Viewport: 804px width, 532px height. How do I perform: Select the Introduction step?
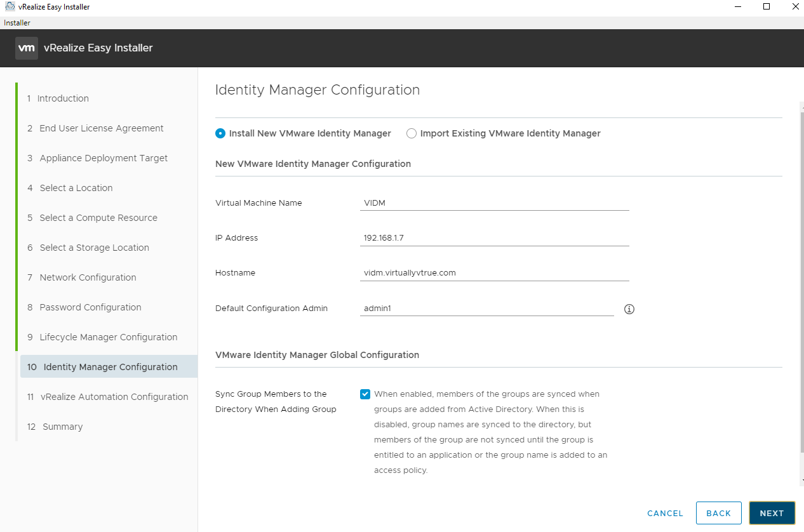[x=65, y=98]
